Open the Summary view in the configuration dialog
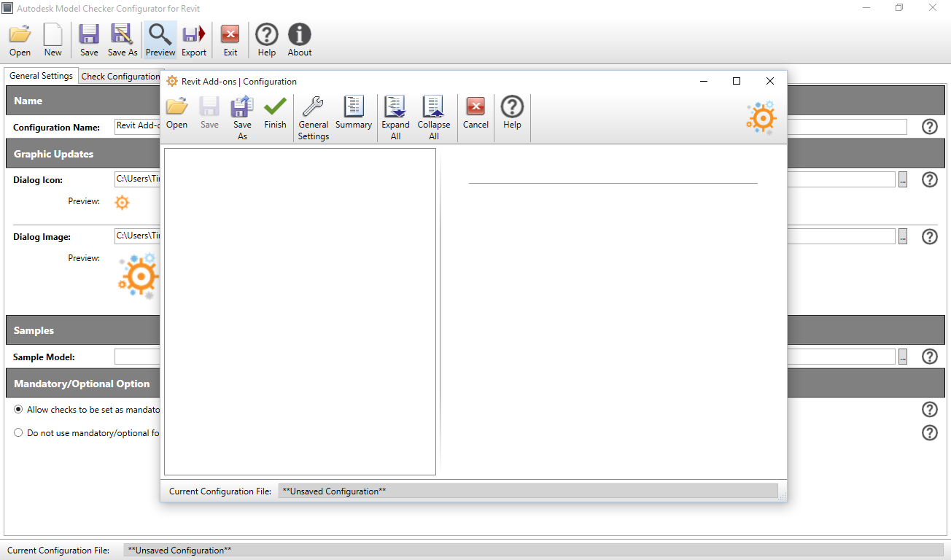The width and height of the screenshot is (951, 560). tap(353, 115)
